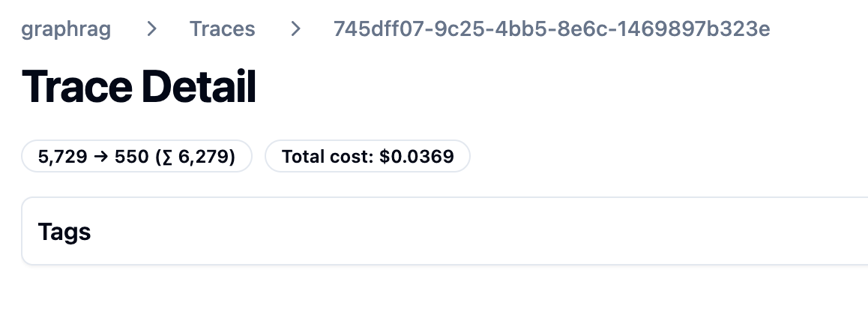This screenshot has height=315, width=868.
Task: Click the arrow in the token badge
Action: pyautogui.click(x=97, y=157)
